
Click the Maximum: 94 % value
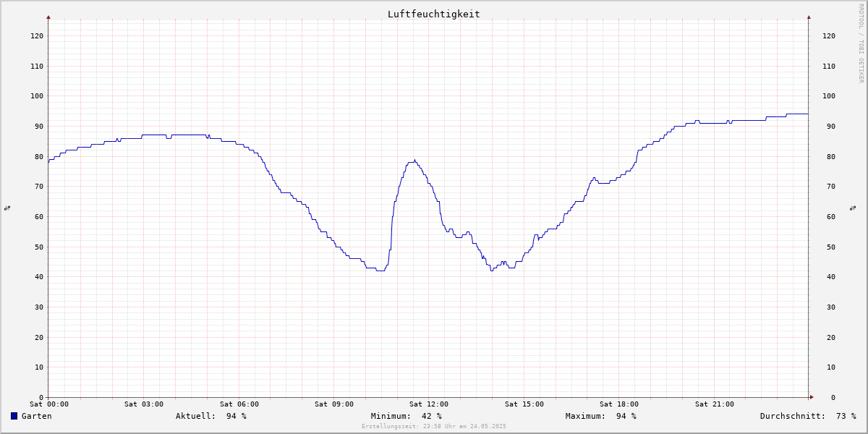601,416
